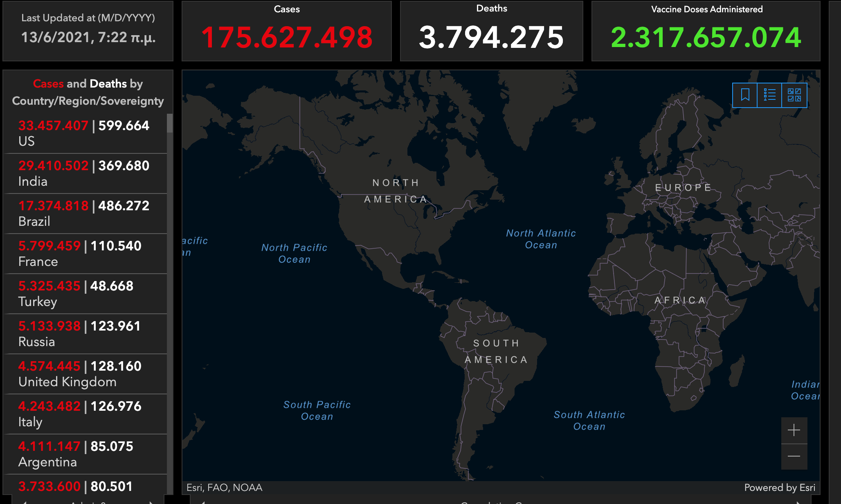This screenshot has width=841, height=504.
Task: Click the Esri, FAO, NOAA attribution text
Action: [224, 488]
